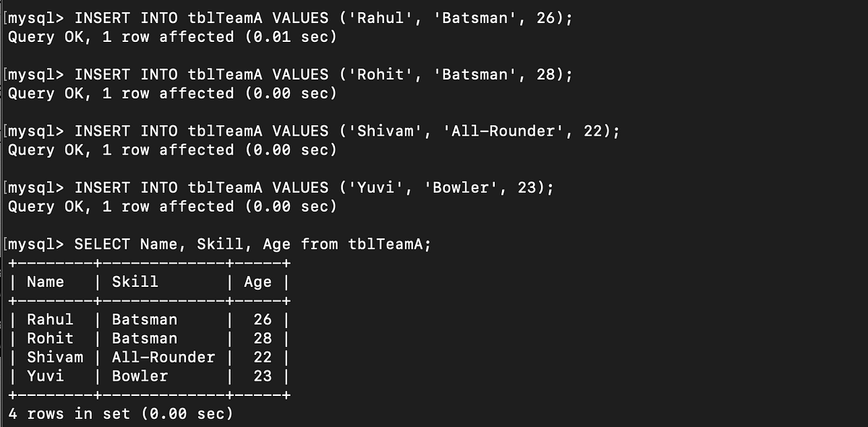This screenshot has height=427, width=868.
Task: Click the Name column header
Action: pyautogui.click(x=46, y=282)
